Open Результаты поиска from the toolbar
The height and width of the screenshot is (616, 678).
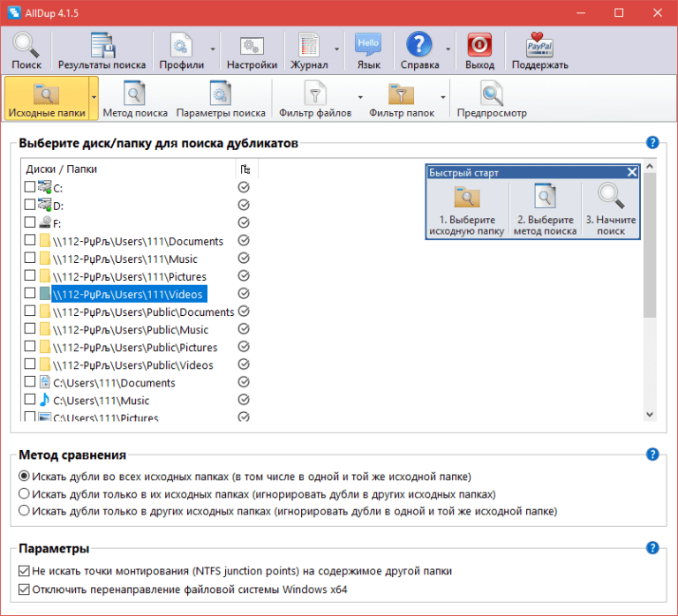click(102, 47)
